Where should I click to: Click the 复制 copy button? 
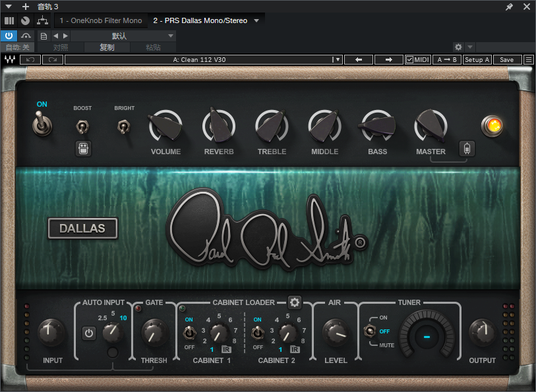pos(107,47)
